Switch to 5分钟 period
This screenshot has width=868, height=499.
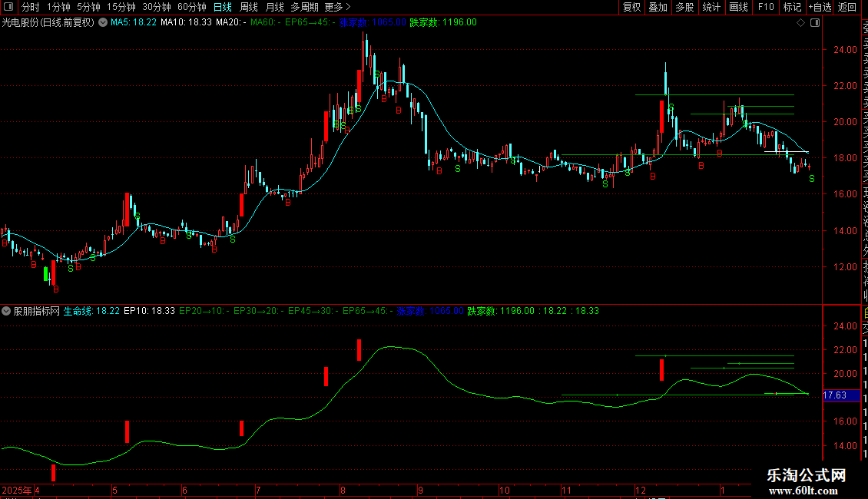coord(88,7)
